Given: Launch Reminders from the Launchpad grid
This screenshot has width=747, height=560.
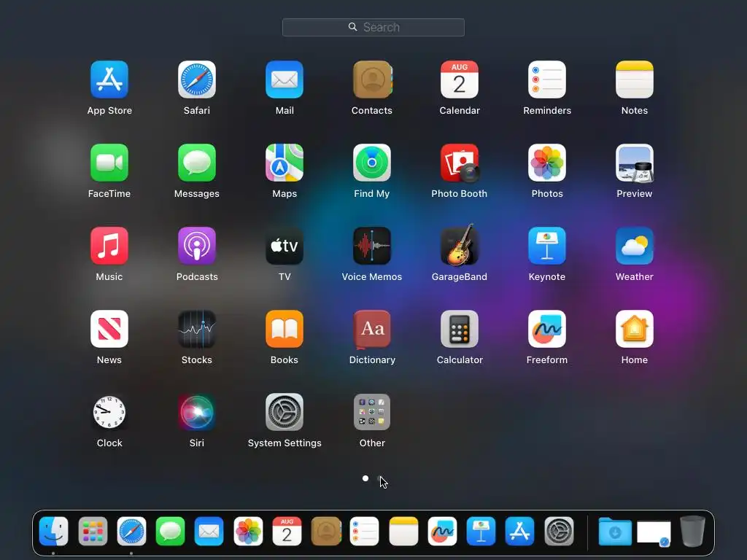Looking at the screenshot, I should click(547, 79).
